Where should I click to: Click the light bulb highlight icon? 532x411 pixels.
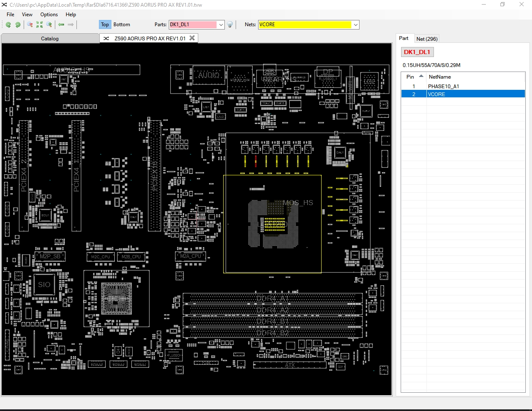[230, 25]
